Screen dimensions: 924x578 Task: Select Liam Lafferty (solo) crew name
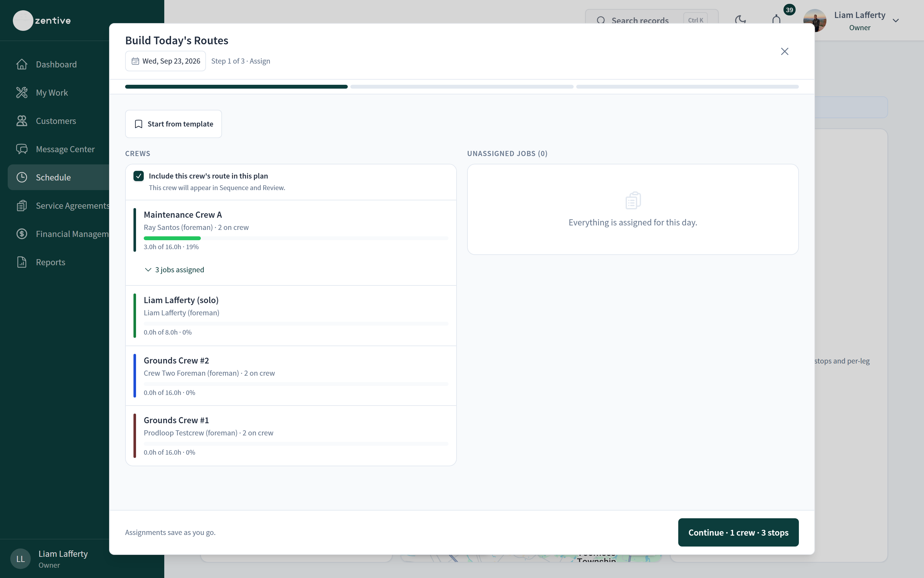(x=181, y=300)
